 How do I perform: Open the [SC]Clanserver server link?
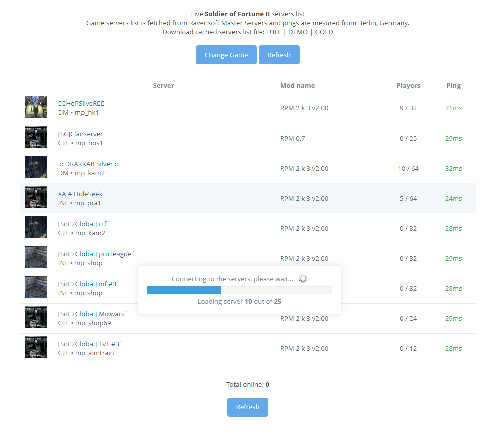tap(80, 134)
